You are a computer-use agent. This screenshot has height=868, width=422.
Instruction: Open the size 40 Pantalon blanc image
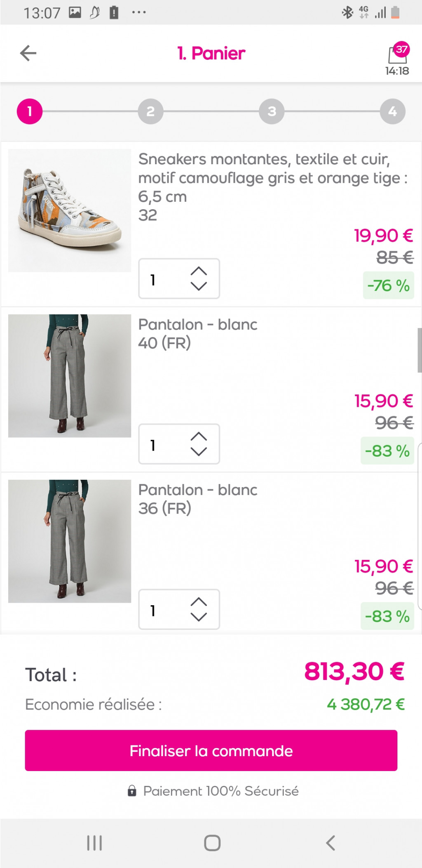pyautogui.click(x=70, y=376)
